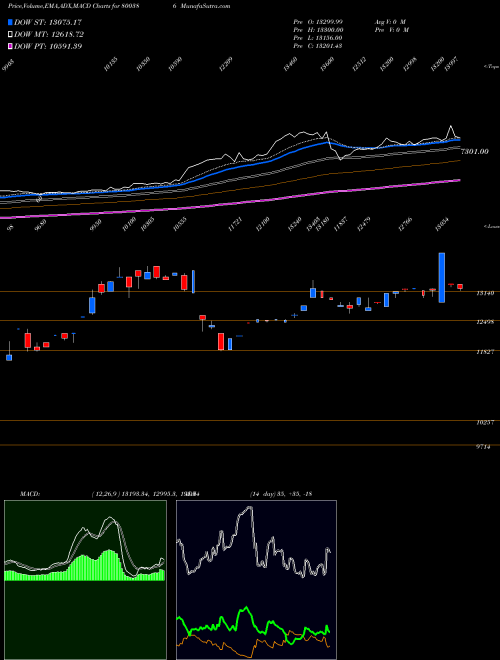This screenshot has width=500, height=660.
Task: Click the '<Lows' label at the right edge
Action: (x=491, y=226)
